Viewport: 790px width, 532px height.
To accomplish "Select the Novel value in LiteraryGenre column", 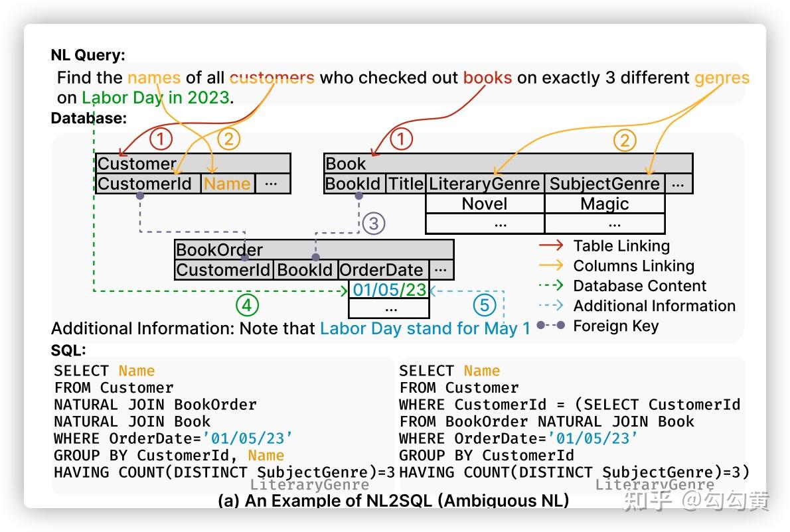I will [484, 204].
